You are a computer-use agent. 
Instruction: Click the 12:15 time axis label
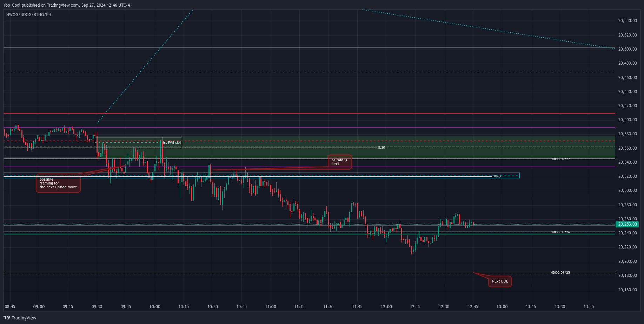tap(415, 307)
